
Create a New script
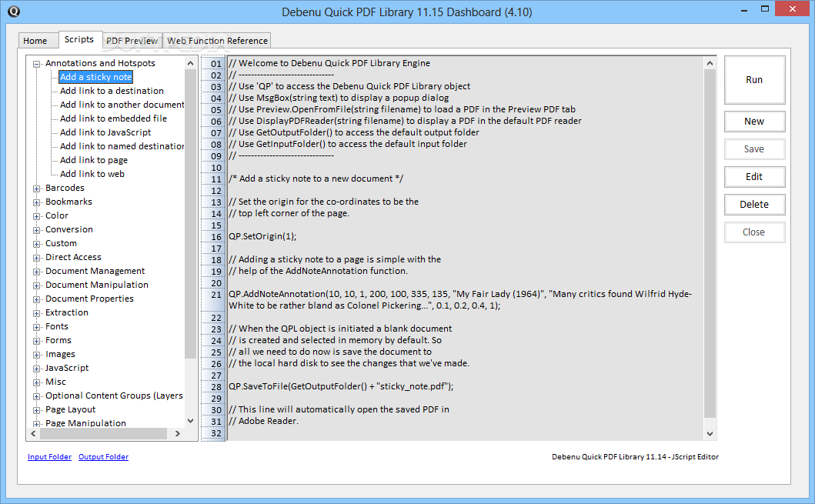753,121
